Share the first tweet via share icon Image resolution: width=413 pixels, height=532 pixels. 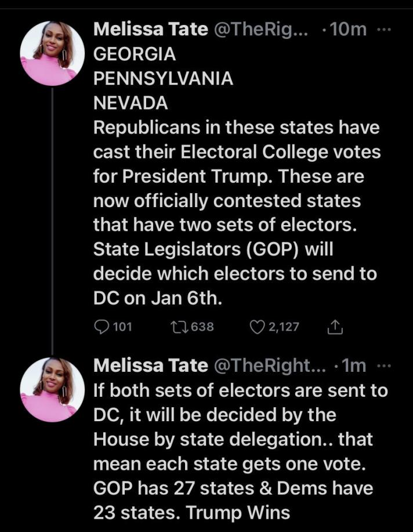pyautogui.click(x=335, y=327)
